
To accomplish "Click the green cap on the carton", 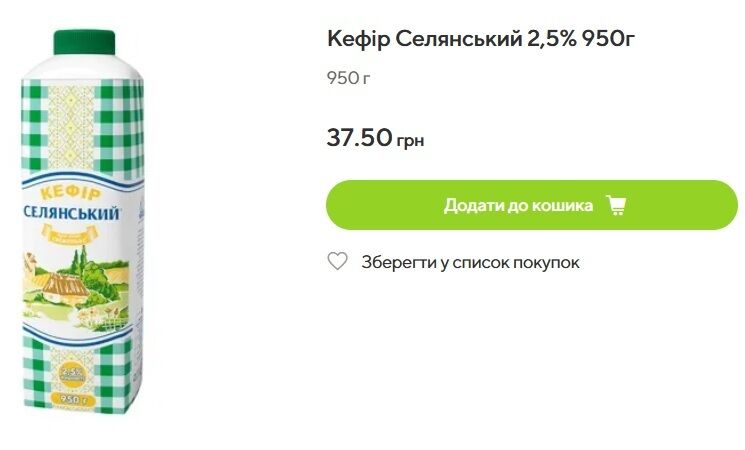I will [84, 42].
